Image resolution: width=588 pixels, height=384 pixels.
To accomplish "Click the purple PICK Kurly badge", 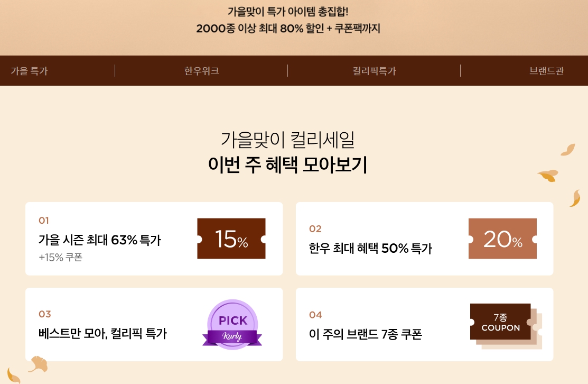I will [x=232, y=325].
